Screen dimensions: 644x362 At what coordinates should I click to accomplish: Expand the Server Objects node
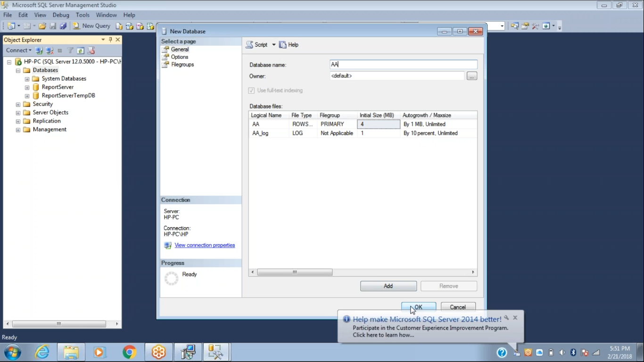pyautogui.click(x=18, y=113)
